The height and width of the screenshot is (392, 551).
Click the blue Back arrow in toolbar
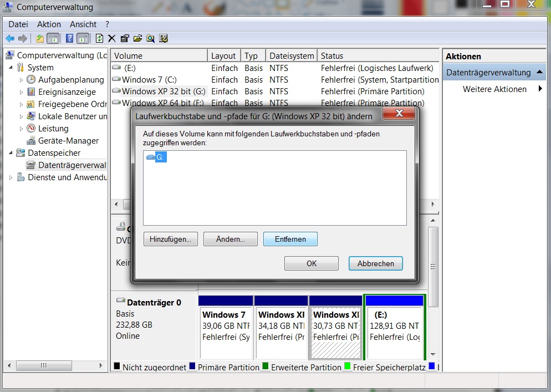(x=10, y=38)
